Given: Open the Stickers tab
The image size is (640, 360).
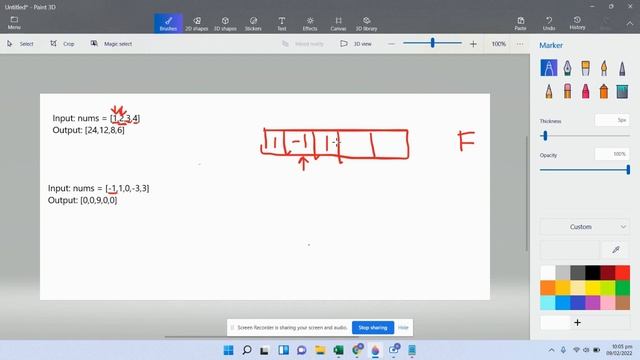Looking at the screenshot, I should 253,23.
